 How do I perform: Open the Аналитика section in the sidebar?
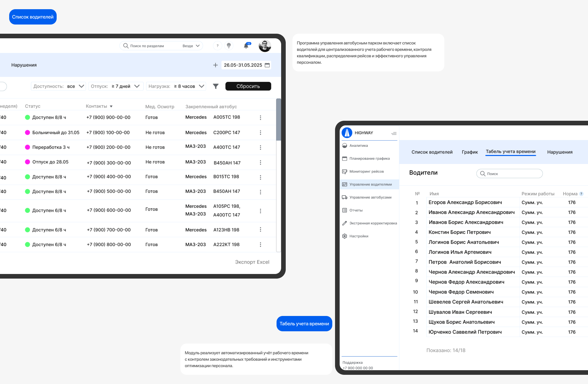tap(359, 146)
